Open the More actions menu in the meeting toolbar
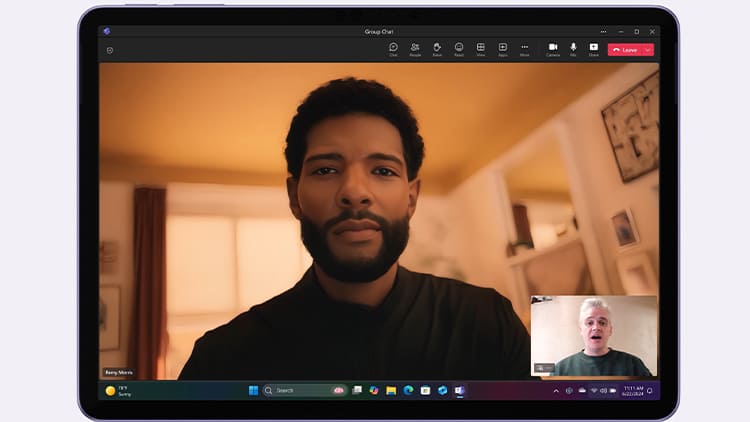Viewport: 750px width, 422px height. [525, 48]
